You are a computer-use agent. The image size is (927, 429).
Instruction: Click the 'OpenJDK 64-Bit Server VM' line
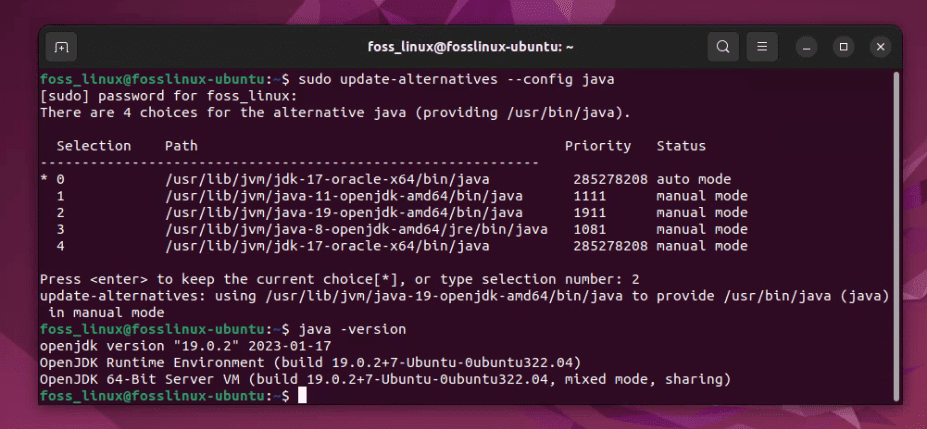click(385, 380)
